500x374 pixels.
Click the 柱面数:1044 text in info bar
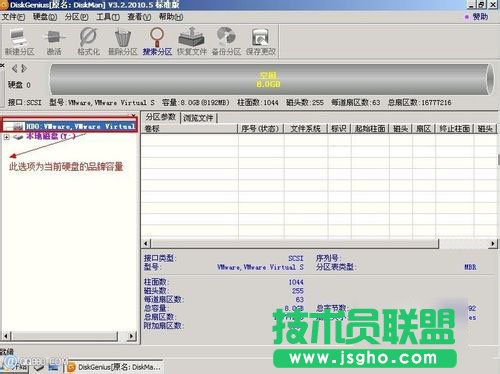pos(258,102)
